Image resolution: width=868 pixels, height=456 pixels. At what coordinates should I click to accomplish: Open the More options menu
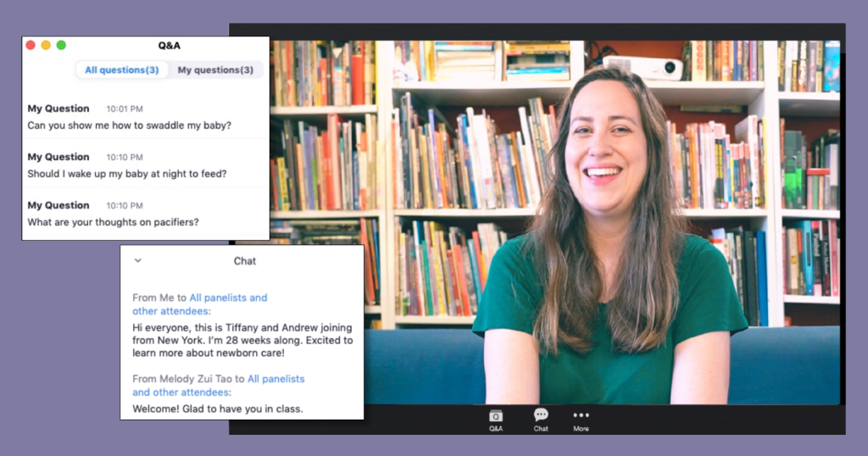pyautogui.click(x=581, y=420)
